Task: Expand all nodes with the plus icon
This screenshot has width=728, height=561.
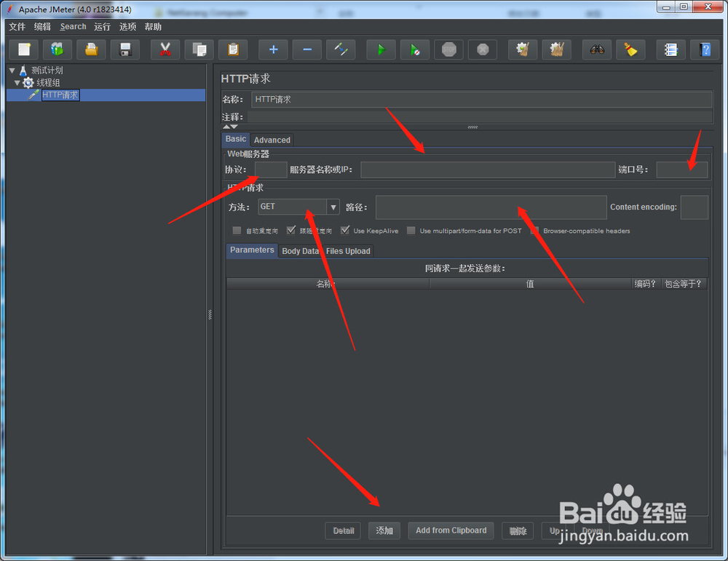Action: click(x=273, y=49)
